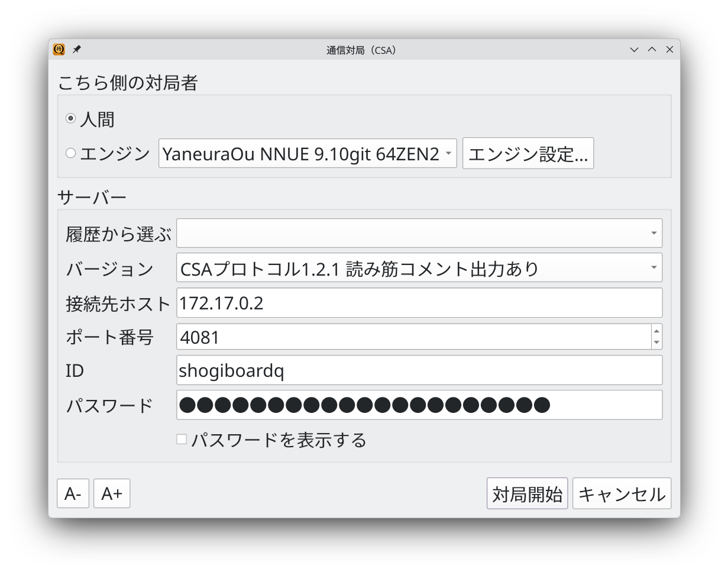Click the dropdown arrow on the engine selector
Screen dimensions: 728x575
(449, 153)
